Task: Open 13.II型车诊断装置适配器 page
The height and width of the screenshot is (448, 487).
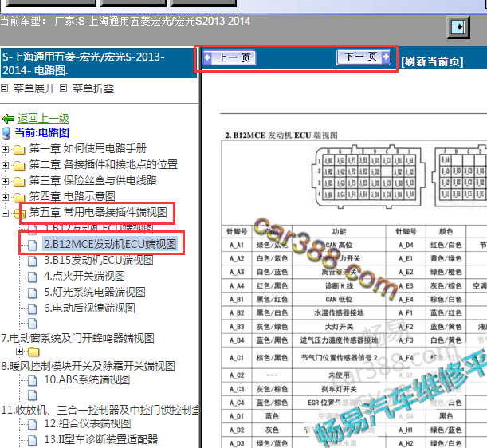Action: coord(101,439)
